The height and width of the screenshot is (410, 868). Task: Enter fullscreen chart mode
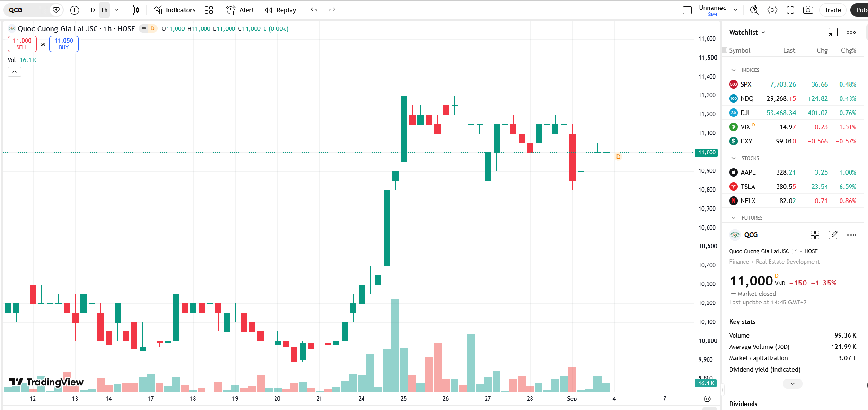coord(790,10)
